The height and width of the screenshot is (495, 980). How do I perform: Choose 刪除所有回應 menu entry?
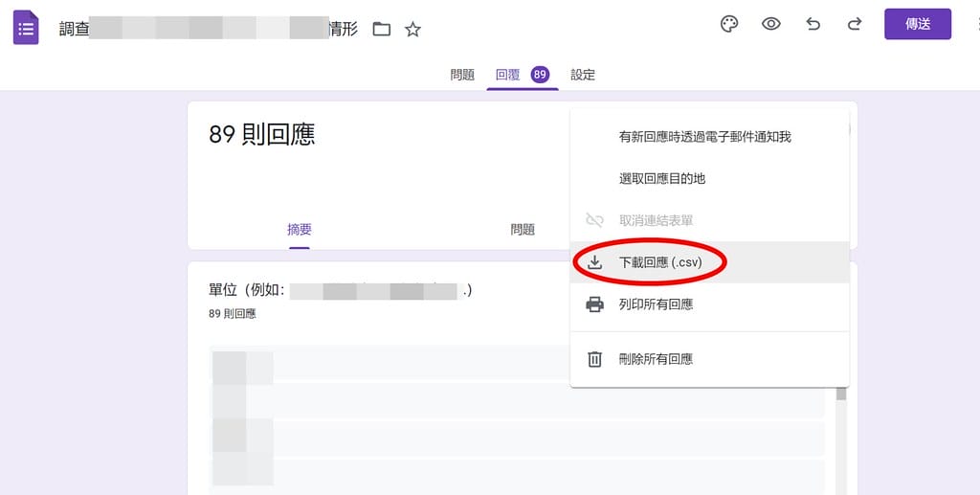pos(709,359)
